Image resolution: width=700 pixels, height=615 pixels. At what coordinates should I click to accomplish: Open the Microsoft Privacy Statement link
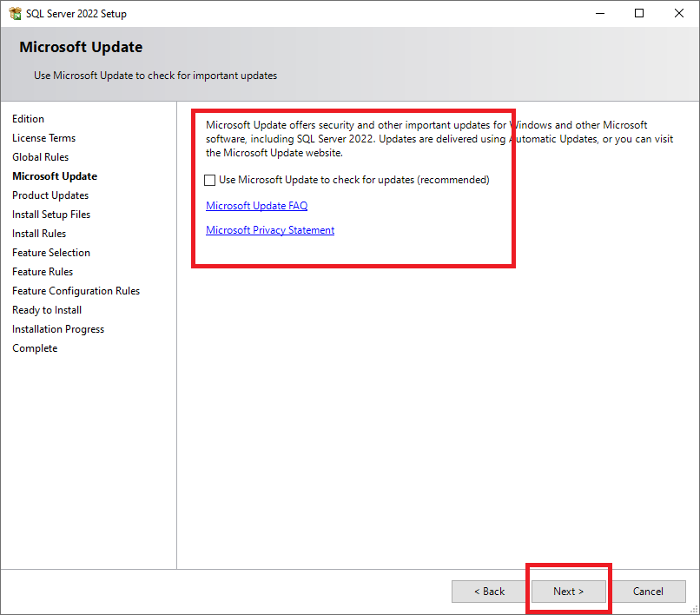(269, 230)
